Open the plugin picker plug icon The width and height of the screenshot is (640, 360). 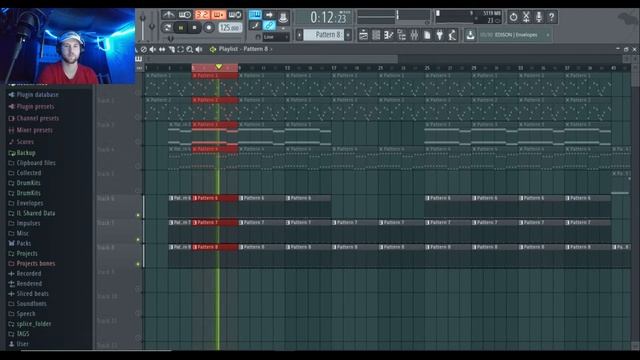tap(440, 35)
